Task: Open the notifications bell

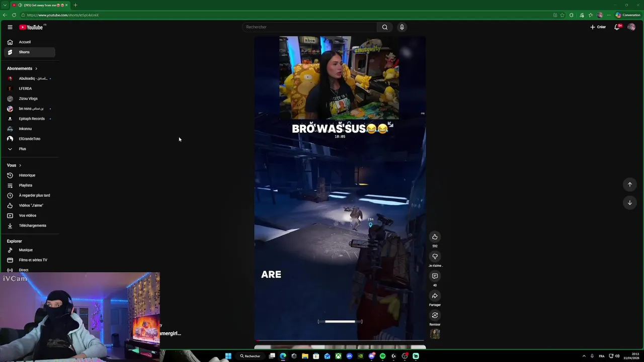Action: click(x=617, y=27)
